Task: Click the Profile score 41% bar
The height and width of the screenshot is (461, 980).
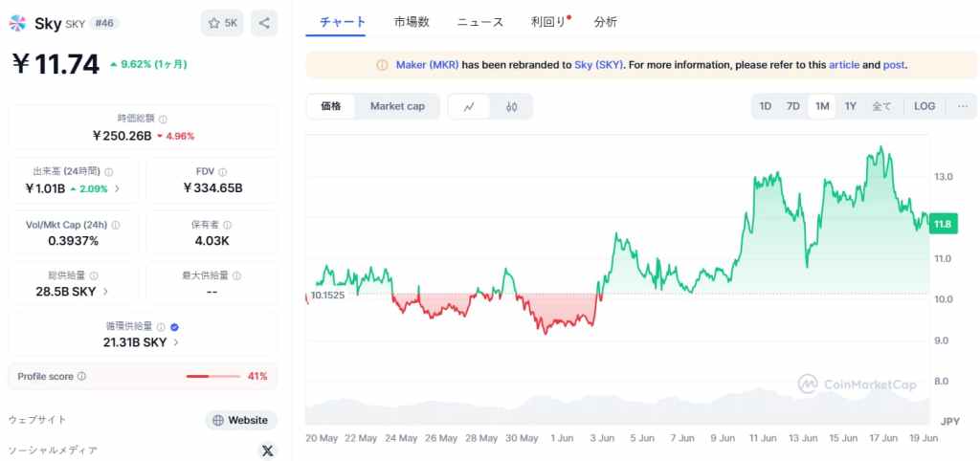Action: click(212, 377)
